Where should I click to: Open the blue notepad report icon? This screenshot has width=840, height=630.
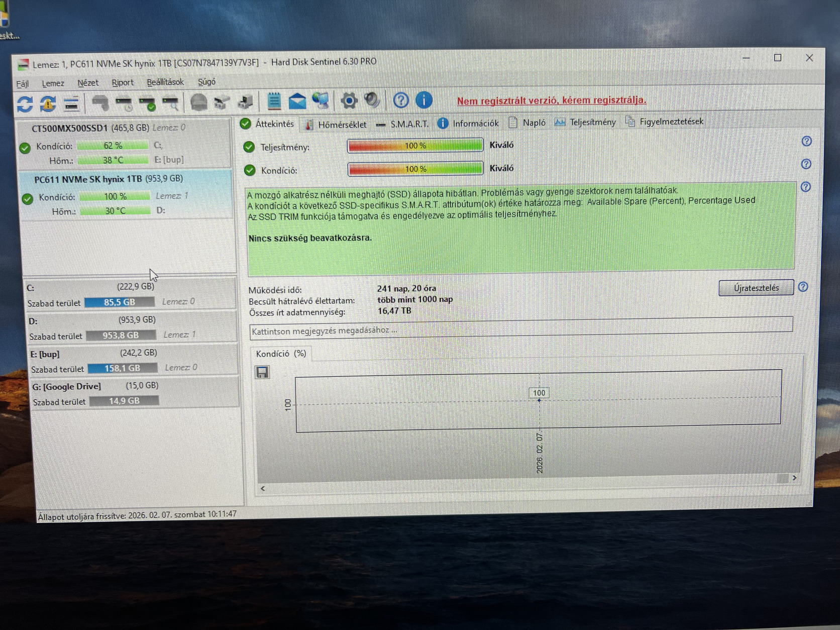point(274,101)
